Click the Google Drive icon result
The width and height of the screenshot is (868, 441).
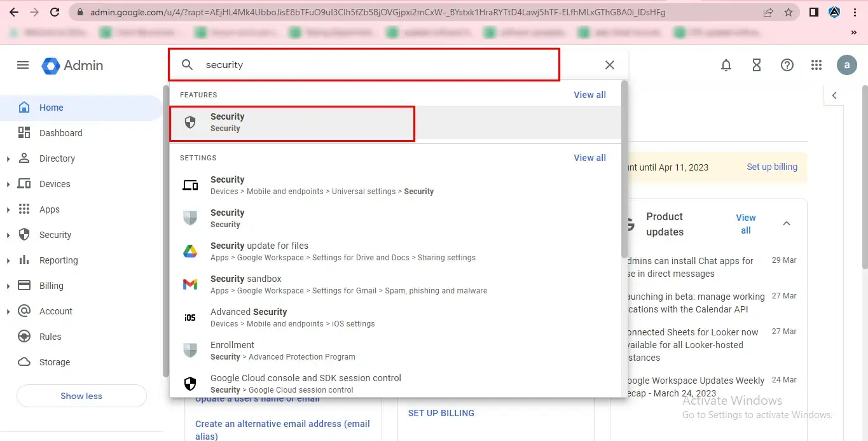(x=190, y=251)
